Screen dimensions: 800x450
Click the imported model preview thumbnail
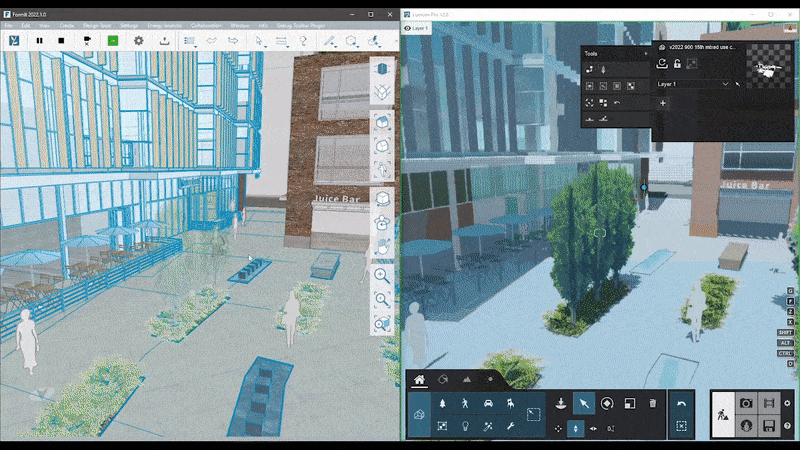[x=766, y=64]
